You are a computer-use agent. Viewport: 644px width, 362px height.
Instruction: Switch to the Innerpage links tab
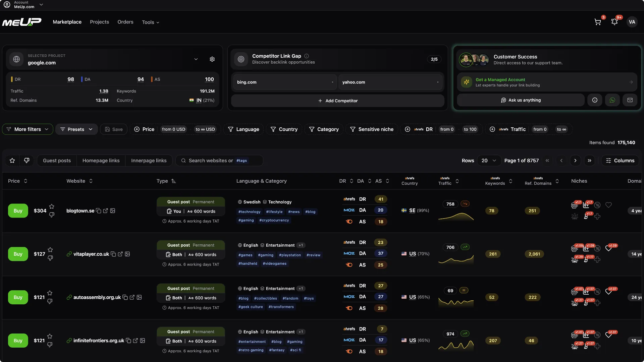click(x=149, y=161)
